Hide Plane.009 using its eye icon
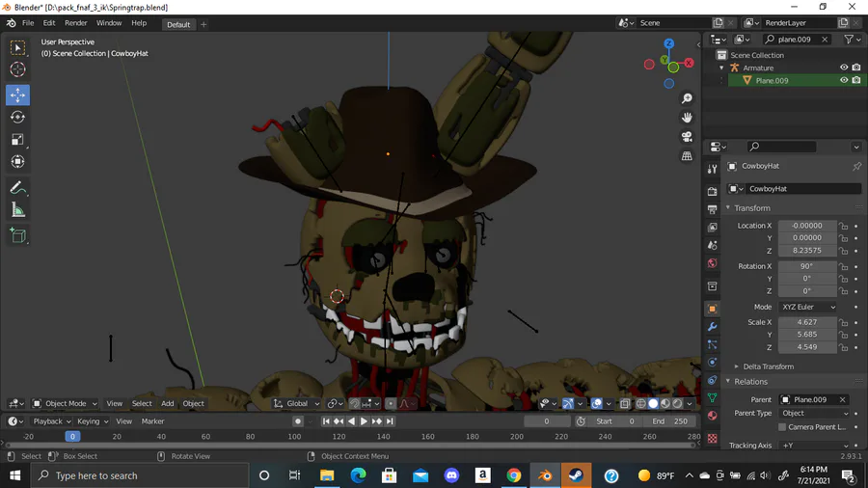Viewport: 868px width, 488px height. [844, 80]
